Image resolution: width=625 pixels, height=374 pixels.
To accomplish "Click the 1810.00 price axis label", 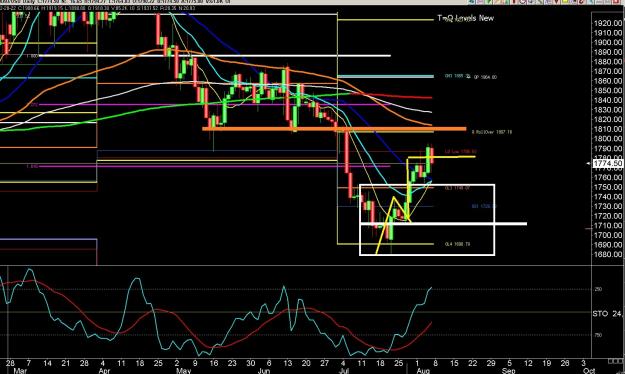I will click(608, 129).
